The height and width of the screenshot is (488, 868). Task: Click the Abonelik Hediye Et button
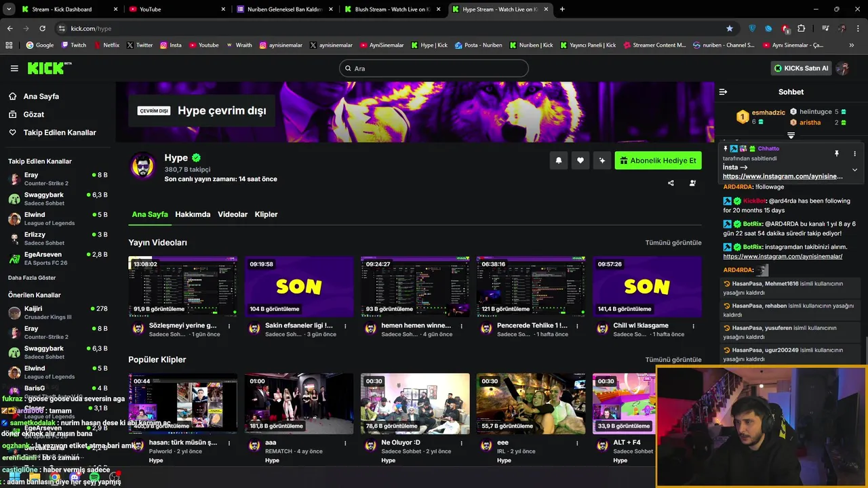click(658, 161)
